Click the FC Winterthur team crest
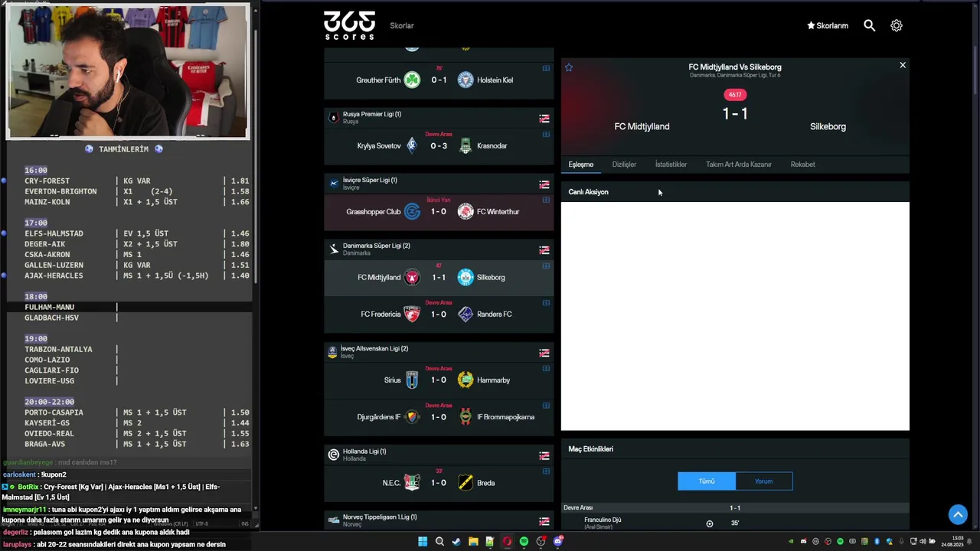This screenshot has height=551, width=980. coord(465,211)
